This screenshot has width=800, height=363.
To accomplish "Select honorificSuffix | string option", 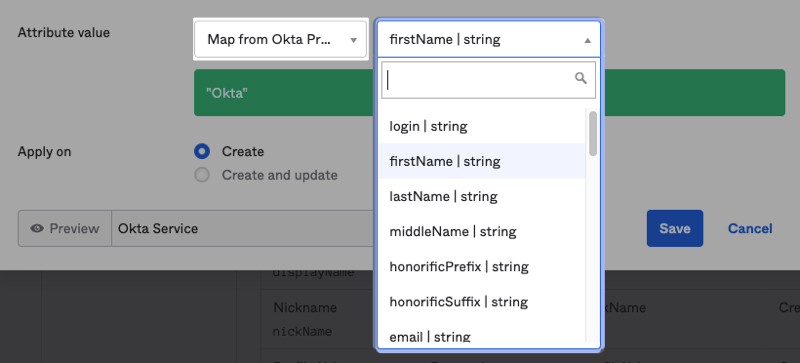I will point(482,302).
